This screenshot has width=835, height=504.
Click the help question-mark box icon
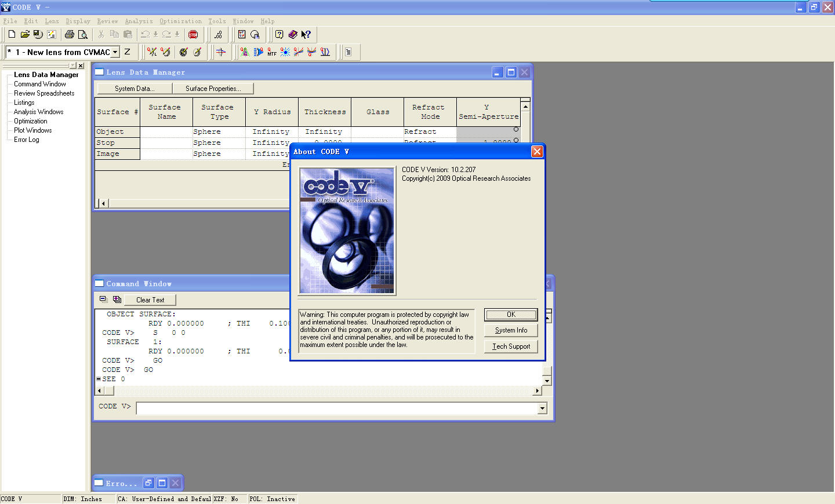pyautogui.click(x=279, y=34)
